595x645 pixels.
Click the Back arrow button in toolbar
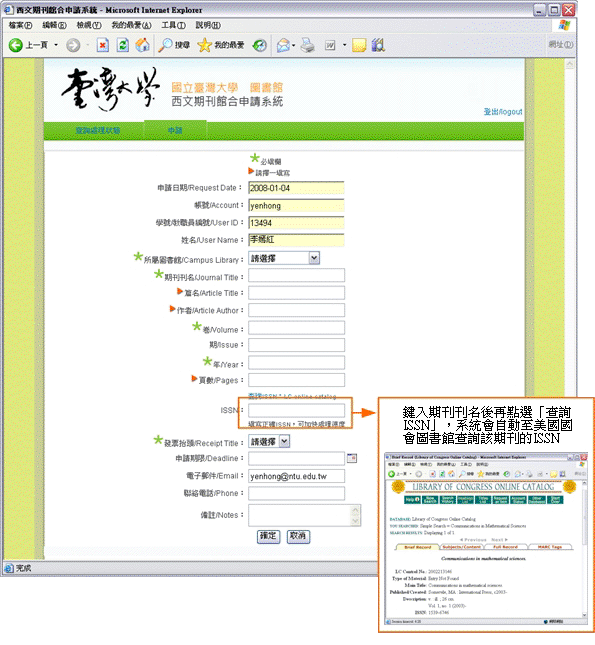[16, 45]
